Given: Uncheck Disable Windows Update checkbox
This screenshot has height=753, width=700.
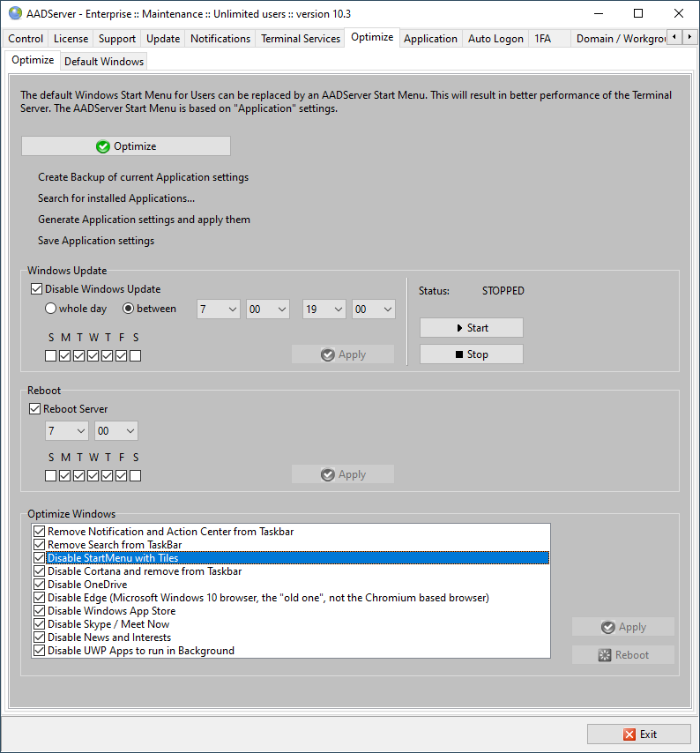Looking at the screenshot, I should (36, 289).
